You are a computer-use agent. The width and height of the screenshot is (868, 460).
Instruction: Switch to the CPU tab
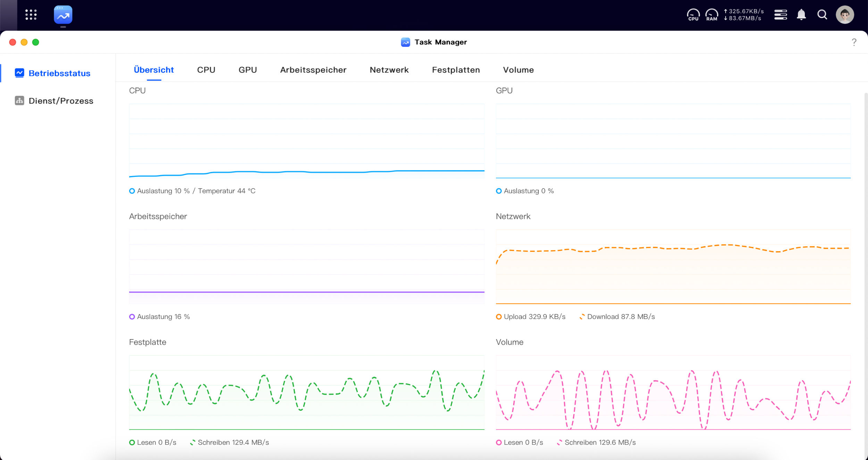click(x=206, y=70)
